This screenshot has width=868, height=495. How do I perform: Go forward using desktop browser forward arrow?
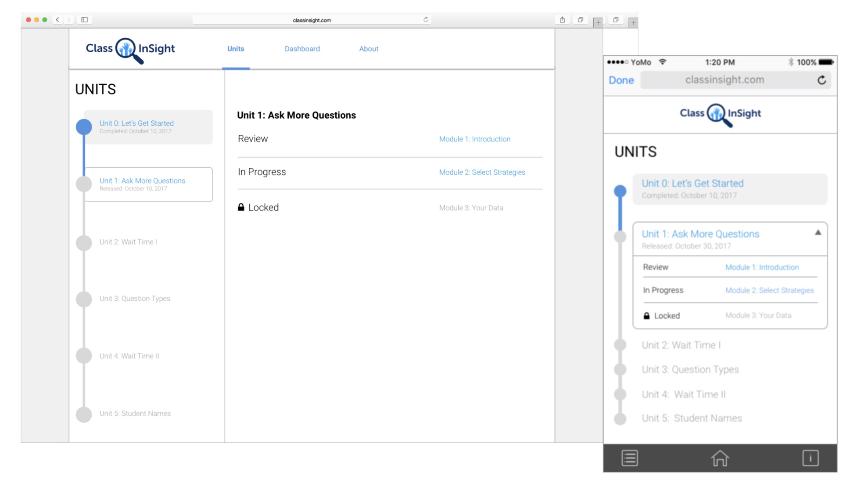68,20
